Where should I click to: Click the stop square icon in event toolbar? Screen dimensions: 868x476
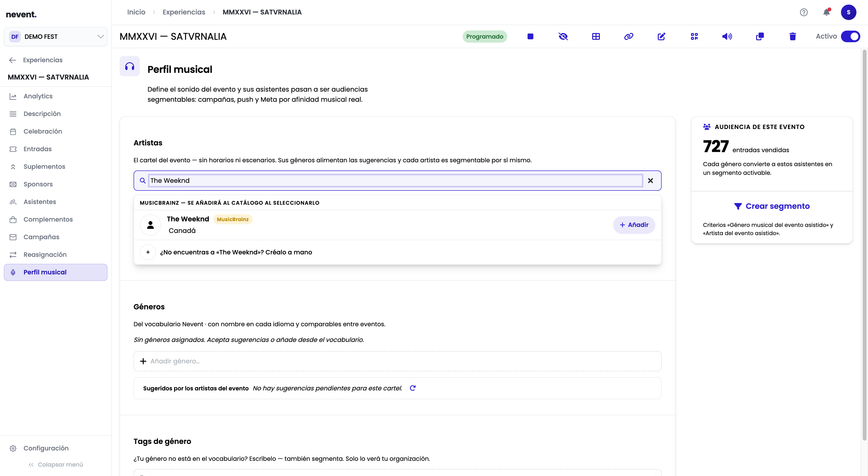(x=530, y=36)
